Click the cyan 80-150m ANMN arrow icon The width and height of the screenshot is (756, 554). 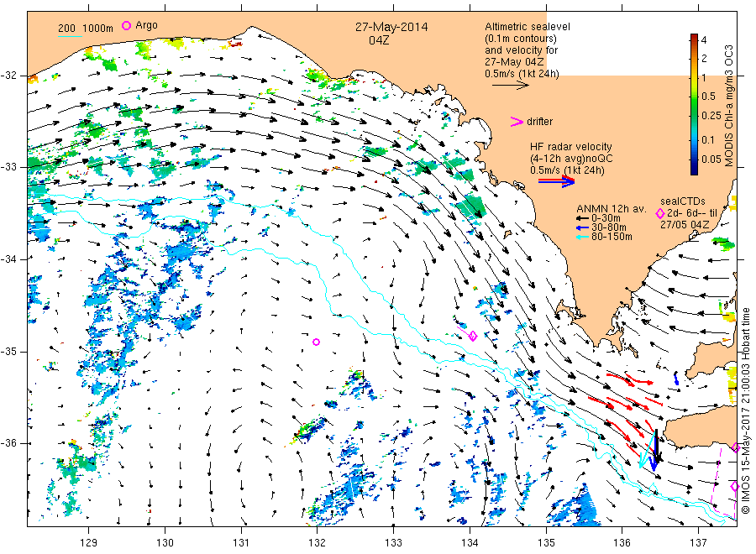pos(583,237)
